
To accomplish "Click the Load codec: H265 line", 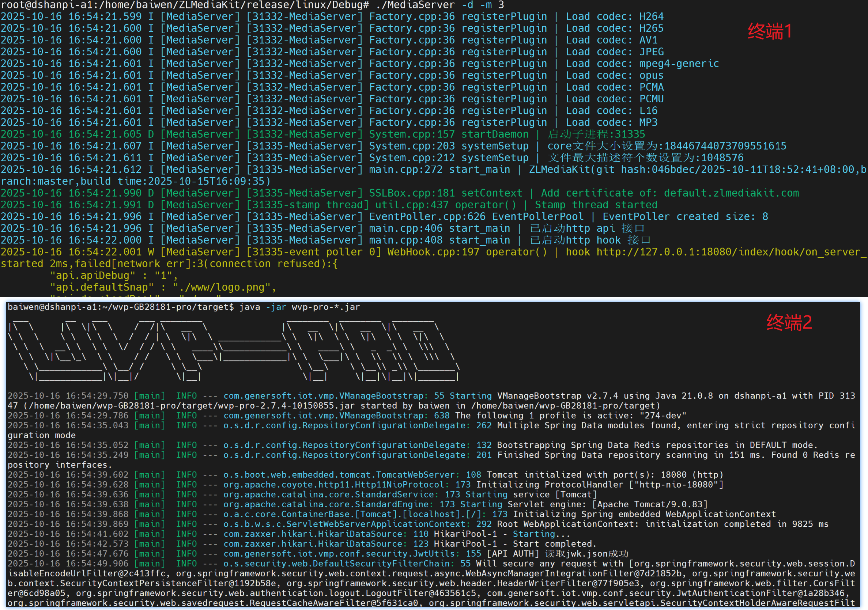I will (614, 29).
